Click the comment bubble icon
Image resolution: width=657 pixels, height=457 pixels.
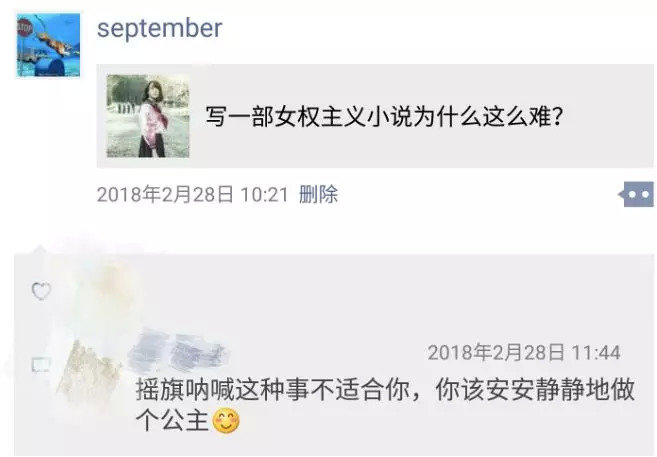point(41,366)
